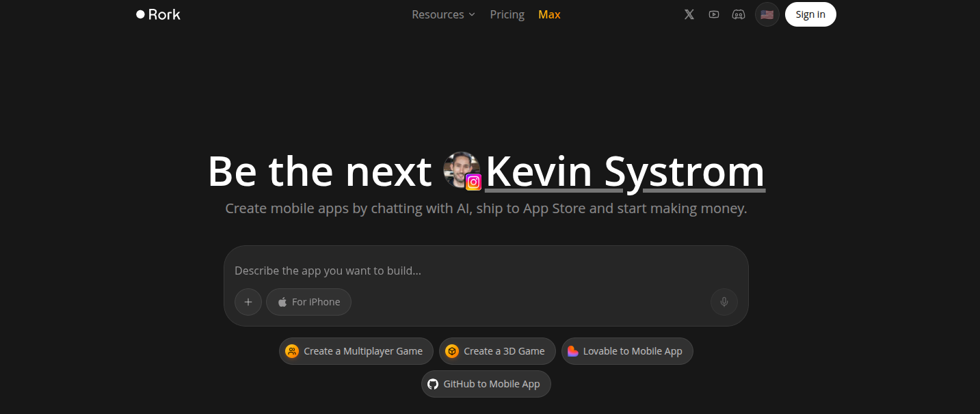Open the YouTube channel icon
Image resolution: width=980 pixels, height=414 pixels.
(714, 14)
